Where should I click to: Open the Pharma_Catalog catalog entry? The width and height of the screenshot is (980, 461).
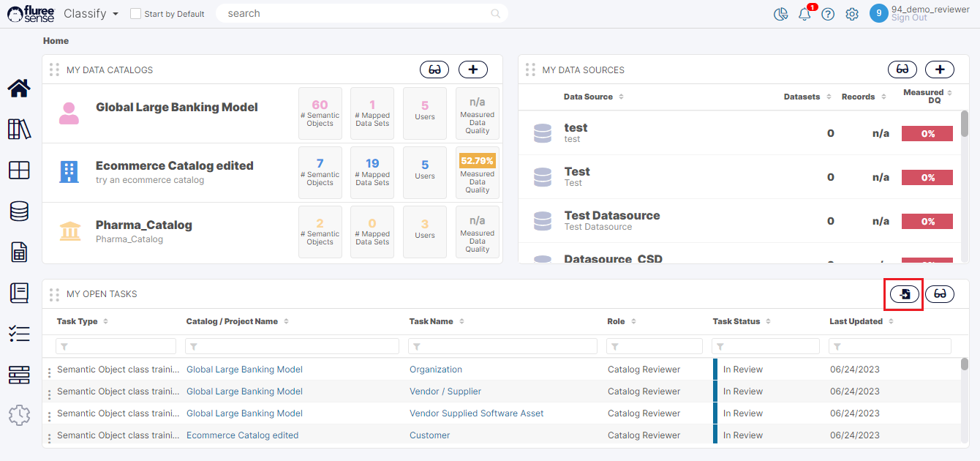143,225
